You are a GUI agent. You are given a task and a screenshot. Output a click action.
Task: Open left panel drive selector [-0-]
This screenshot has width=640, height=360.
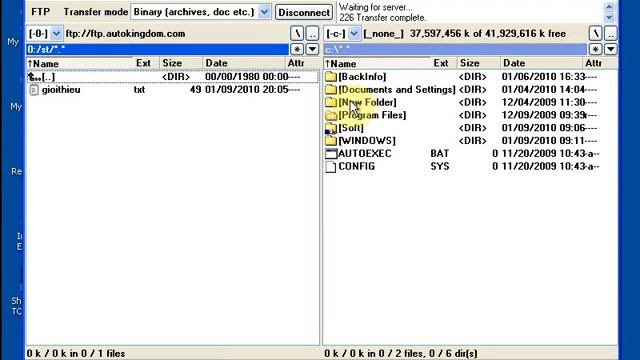[x=56, y=33]
